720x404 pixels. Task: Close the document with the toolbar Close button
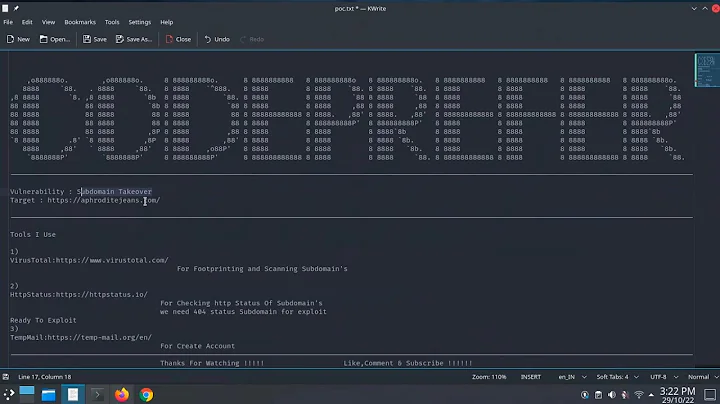click(x=178, y=39)
